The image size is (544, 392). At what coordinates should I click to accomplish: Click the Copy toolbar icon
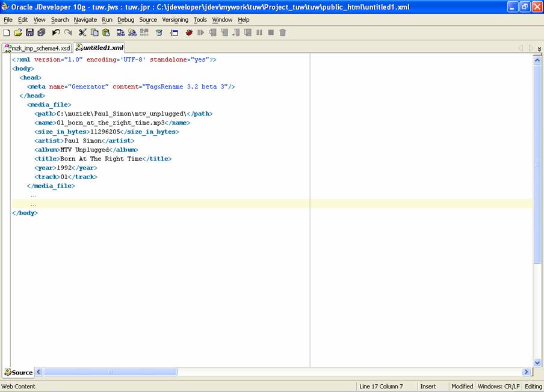click(x=94, y=32)
